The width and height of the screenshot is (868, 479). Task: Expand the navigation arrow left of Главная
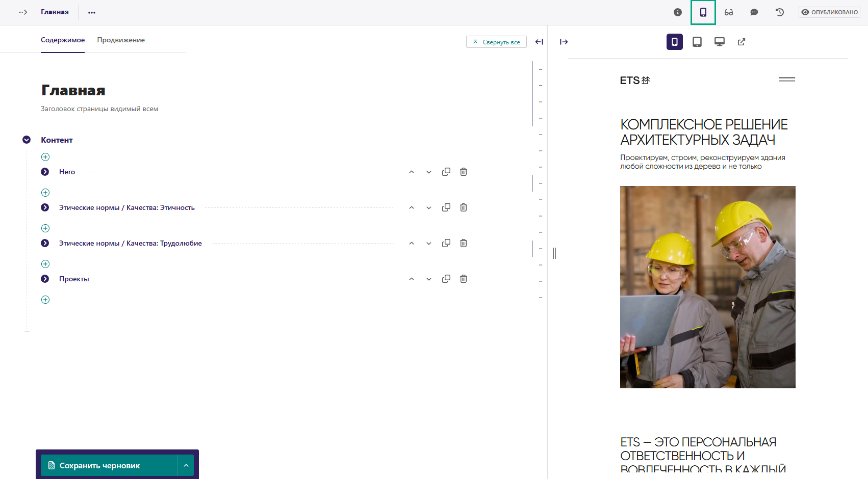tap(23, 12)
